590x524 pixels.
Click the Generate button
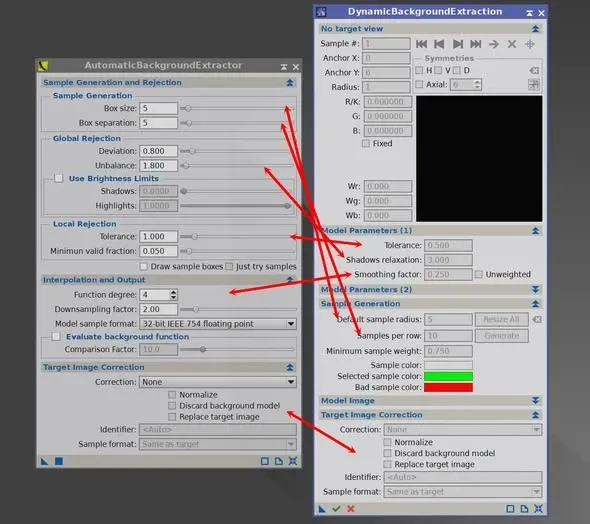pyautogui.click(x=502, y=335)
